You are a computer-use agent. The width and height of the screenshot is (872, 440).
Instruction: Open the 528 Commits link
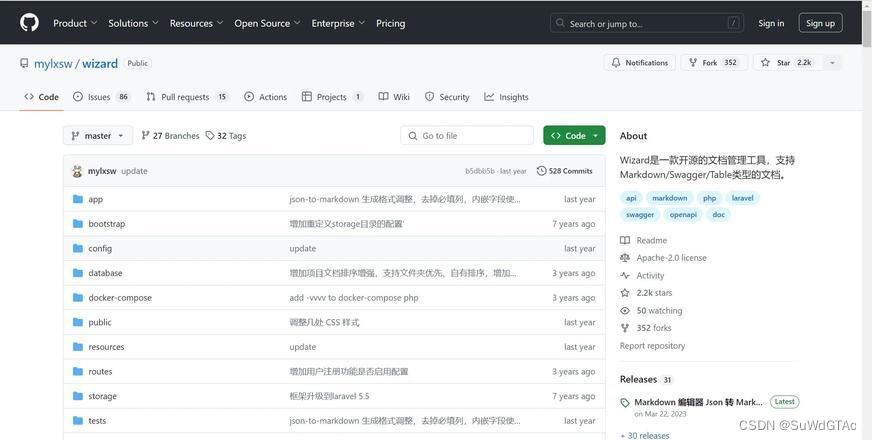pos(564,171)
